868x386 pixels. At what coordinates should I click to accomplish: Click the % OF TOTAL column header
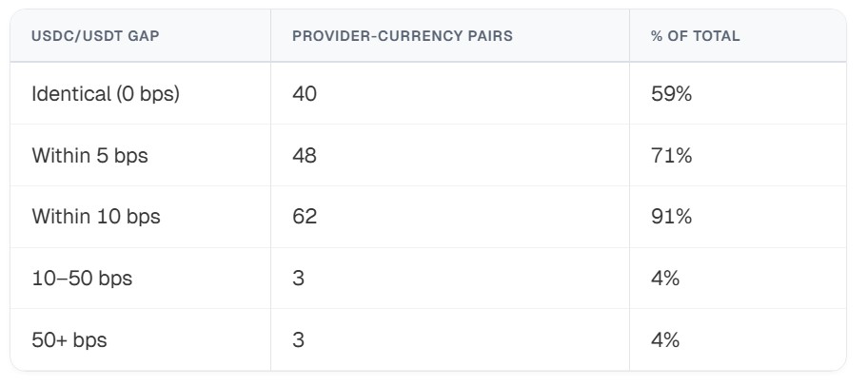click(x=695, y=36)
